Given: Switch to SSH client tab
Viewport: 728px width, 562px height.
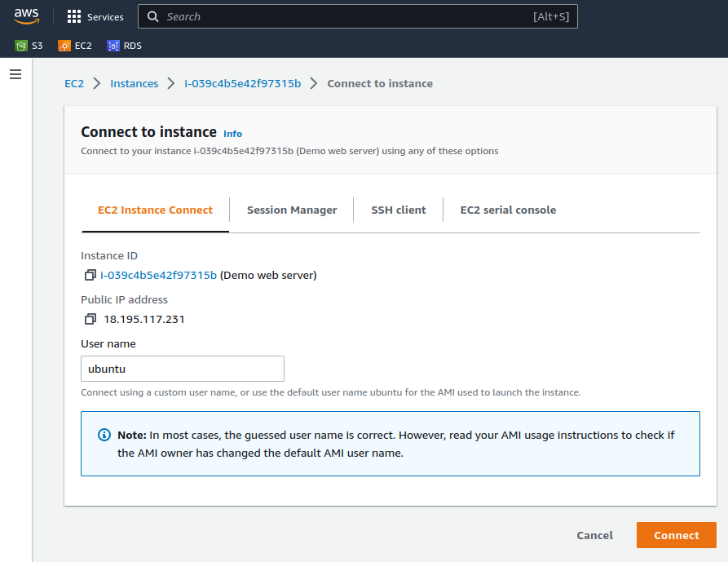Looking at the screenshot, I should [x=399, y=210].
